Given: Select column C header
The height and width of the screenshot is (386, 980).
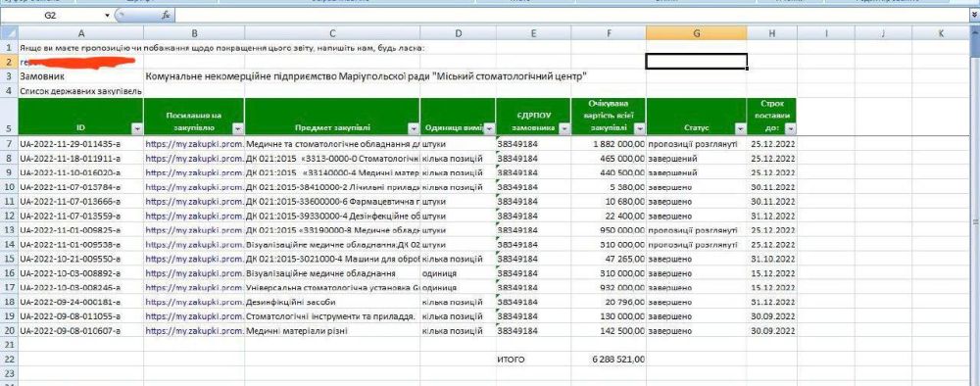Looking at the screenshot, I should [x=332, y=33].
